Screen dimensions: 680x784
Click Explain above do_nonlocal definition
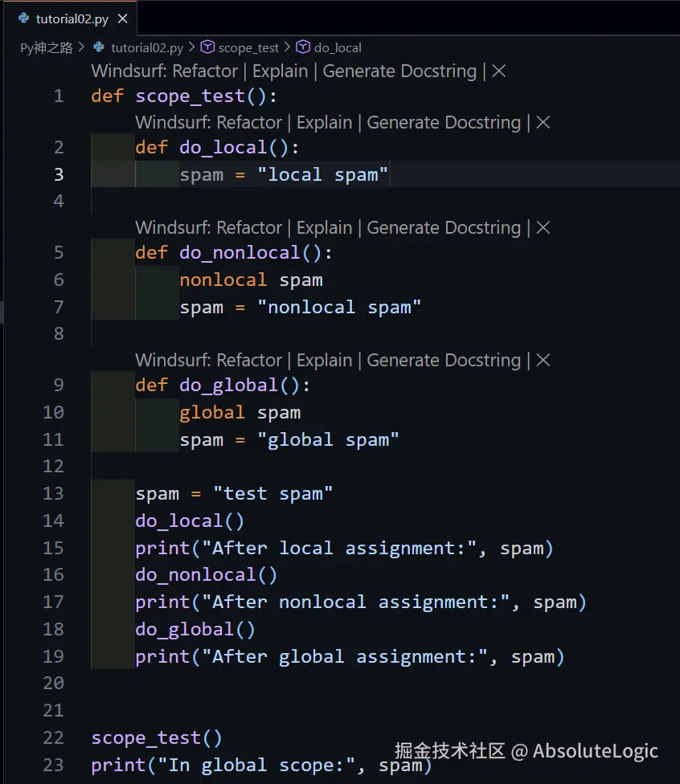tap(324, 228)
